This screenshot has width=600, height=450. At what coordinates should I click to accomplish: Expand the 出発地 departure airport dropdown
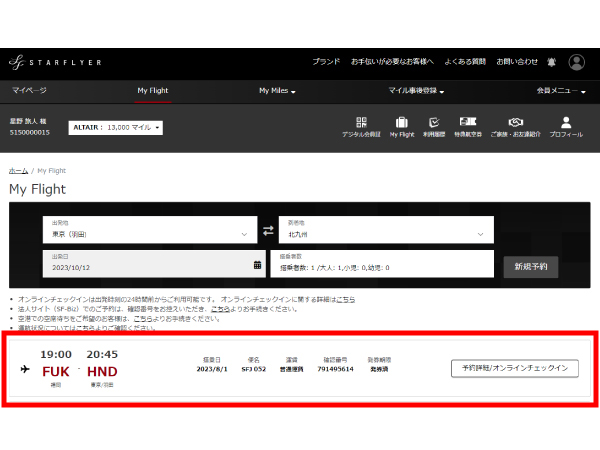tap(150, 232)
